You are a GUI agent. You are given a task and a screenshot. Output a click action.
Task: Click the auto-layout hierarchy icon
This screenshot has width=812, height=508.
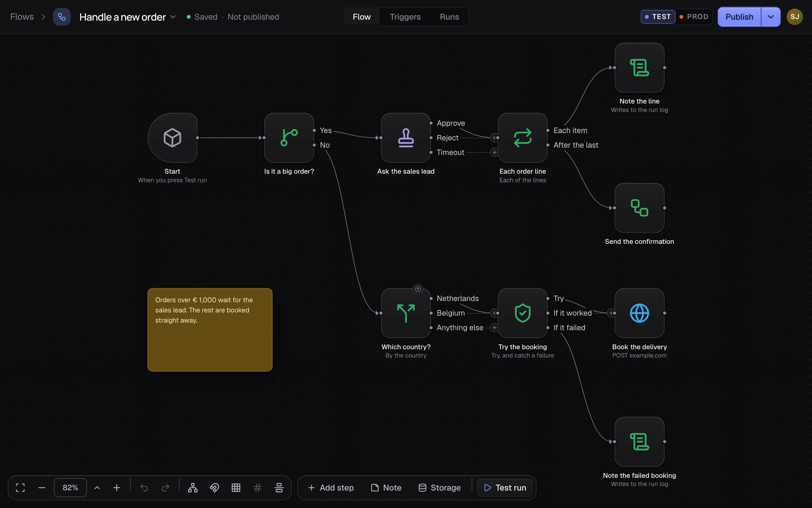tap(193, 487)
